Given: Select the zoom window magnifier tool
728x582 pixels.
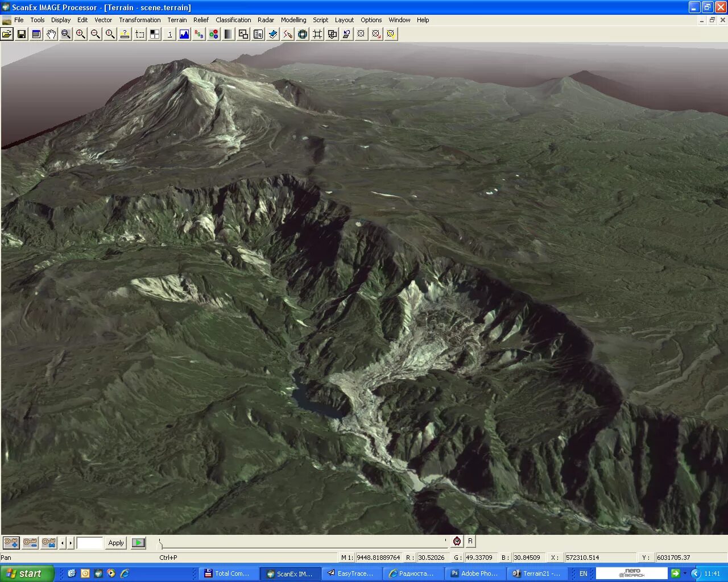Looking at the screenshot, I should click(x=66, y=34).
